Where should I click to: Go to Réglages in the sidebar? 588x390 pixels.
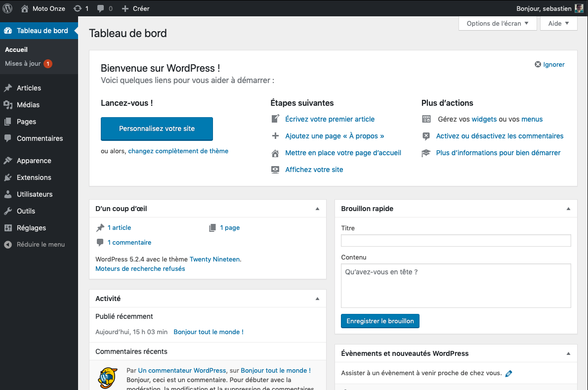coord(31,228)
